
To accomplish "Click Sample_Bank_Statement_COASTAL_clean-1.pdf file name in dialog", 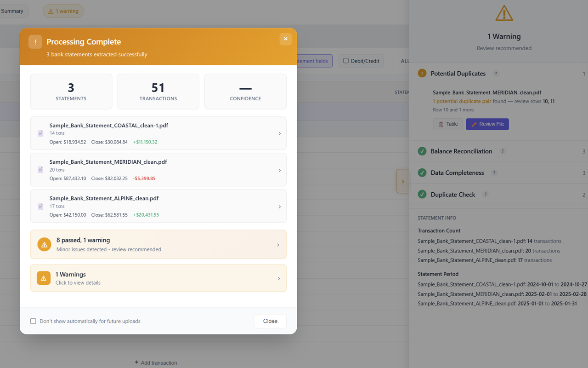I will click(x=109, y=125).
